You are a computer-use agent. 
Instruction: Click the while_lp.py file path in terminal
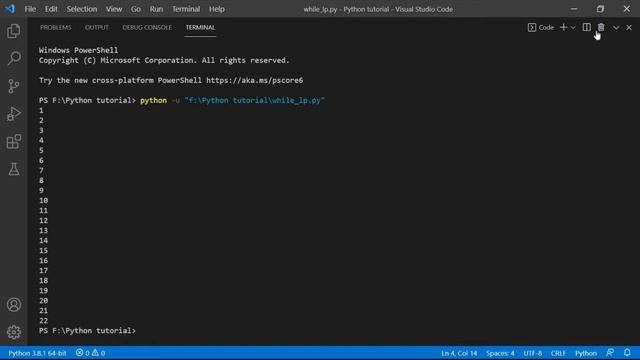254,100
